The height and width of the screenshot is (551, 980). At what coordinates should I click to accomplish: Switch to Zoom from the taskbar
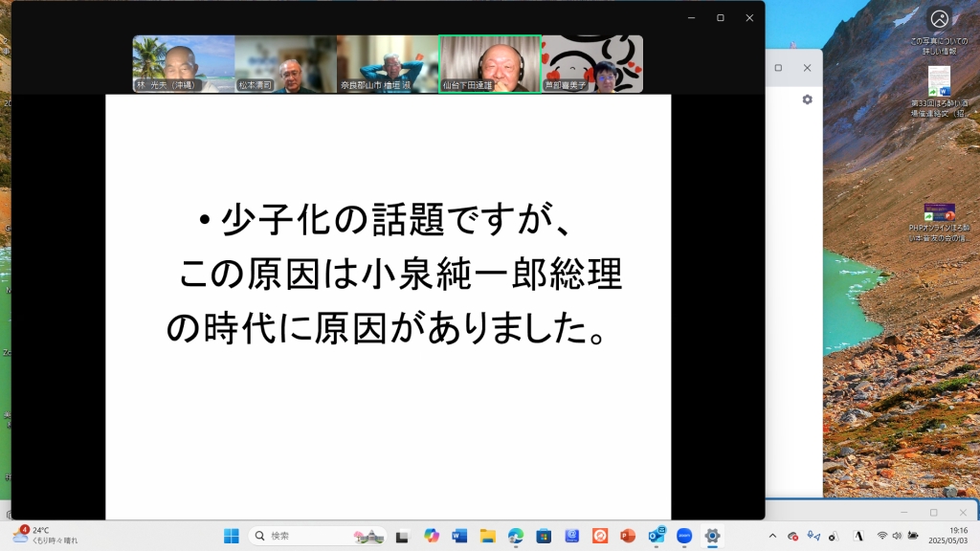(684, 536)
